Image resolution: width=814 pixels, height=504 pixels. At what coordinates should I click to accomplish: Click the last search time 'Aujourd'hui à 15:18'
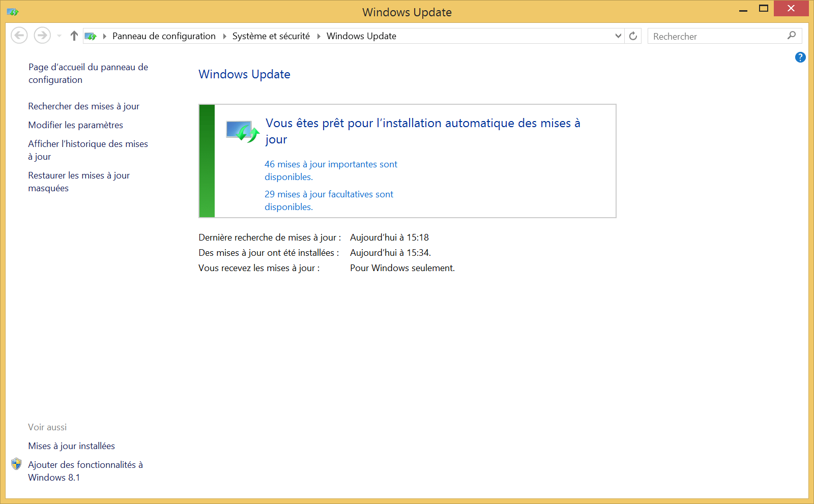[390, 238]
